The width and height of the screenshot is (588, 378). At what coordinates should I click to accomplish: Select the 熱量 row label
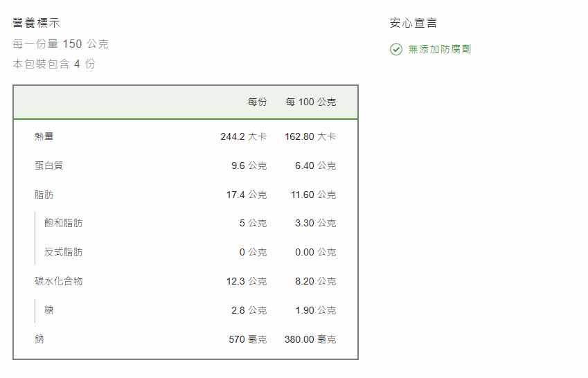44,136
